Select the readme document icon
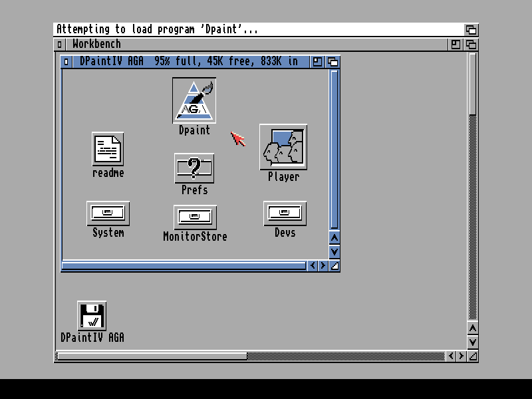This screenshot has width=532, height=399. 108,149
